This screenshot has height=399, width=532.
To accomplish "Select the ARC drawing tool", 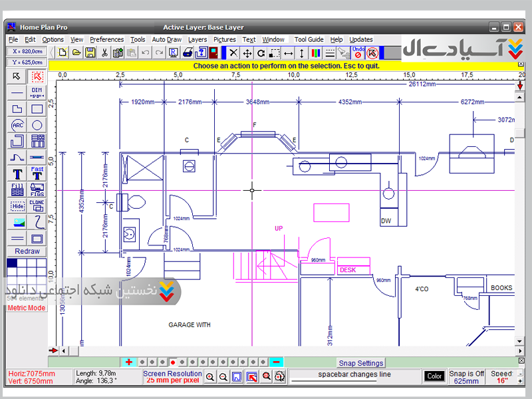I will click(17, 125).
